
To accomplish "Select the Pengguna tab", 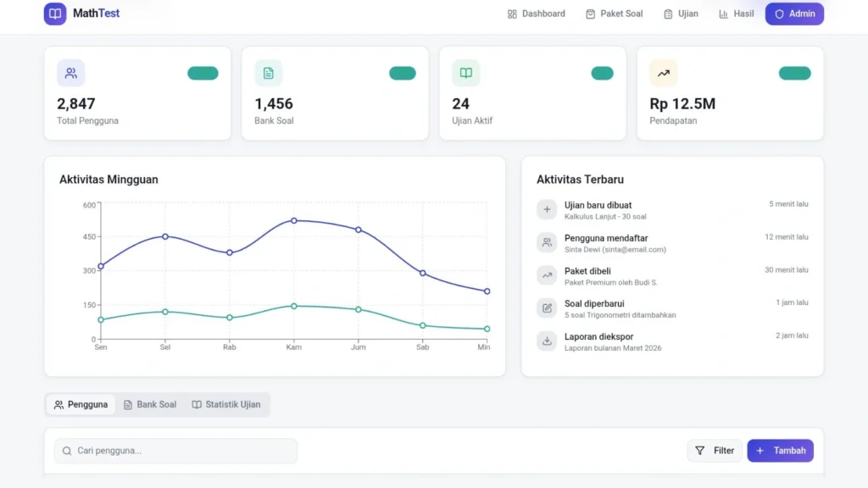I will 81,404.
